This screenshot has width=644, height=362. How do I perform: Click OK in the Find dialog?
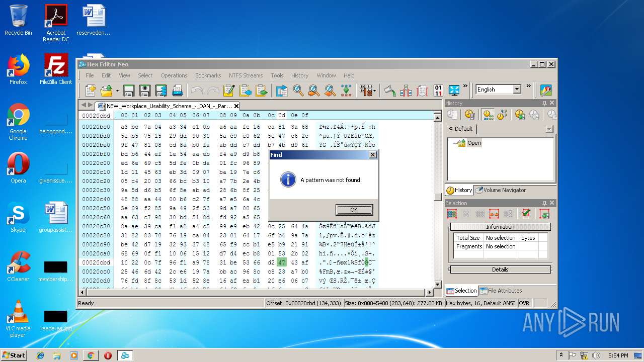tap(354, 210)
